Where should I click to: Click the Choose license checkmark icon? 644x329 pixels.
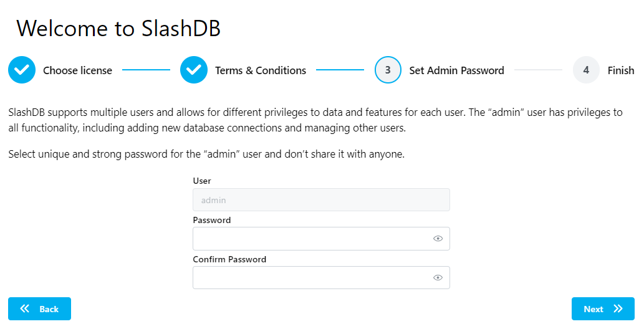pyautogui.click(x=22, y=70)
